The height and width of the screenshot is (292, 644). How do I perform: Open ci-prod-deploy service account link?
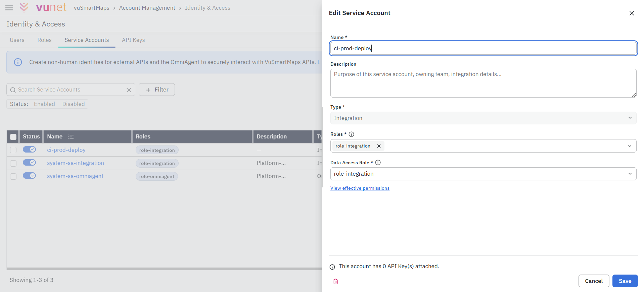pos(66,150)
